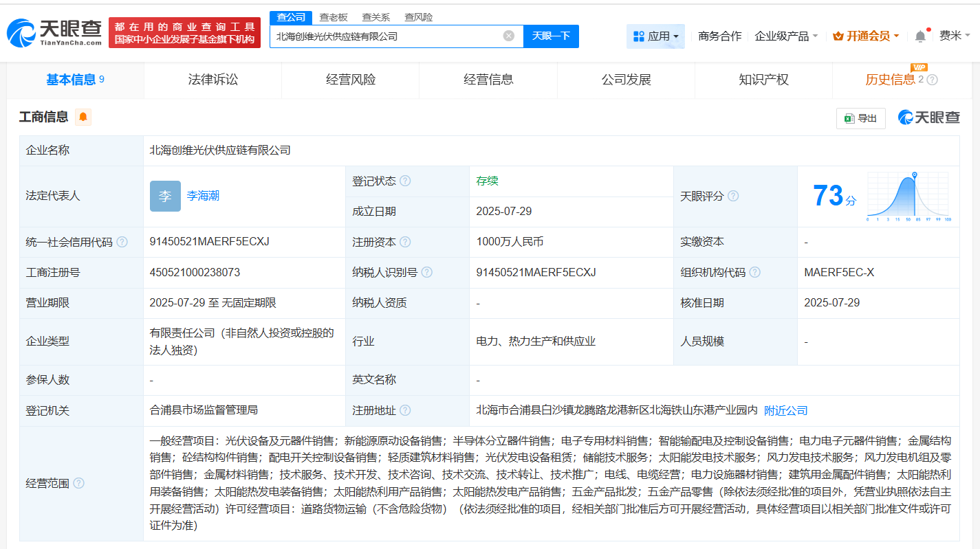Open the 应用 dropdown menu
980x549 pixels.
pos(655,36)
